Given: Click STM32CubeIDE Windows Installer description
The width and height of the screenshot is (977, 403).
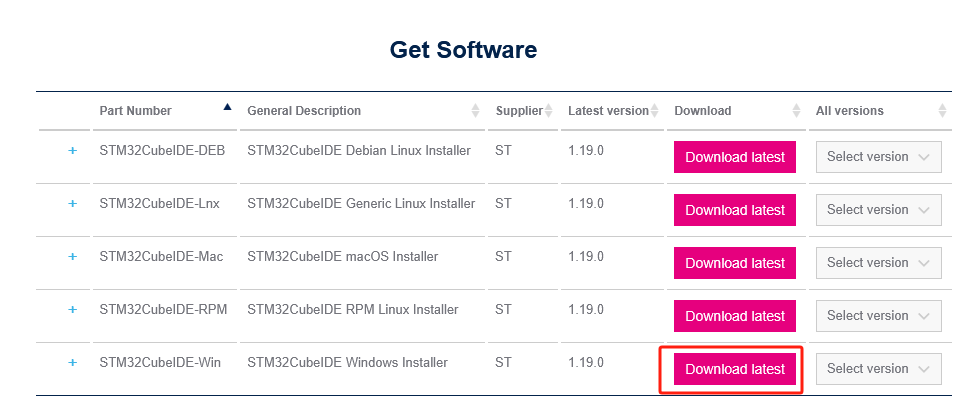Looking at the screenshot, I should click(x=348, y=363).
